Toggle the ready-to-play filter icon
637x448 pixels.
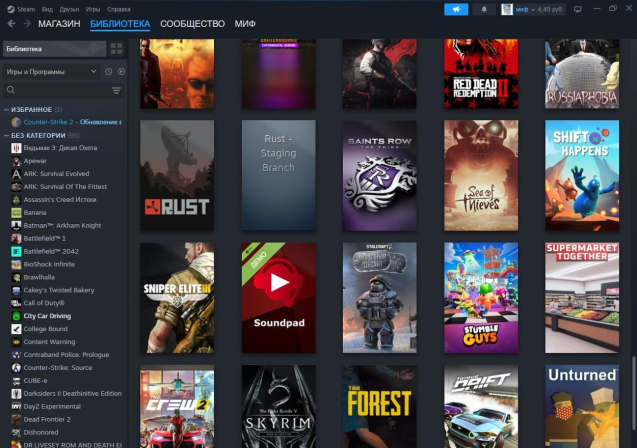tap(122, 72)
